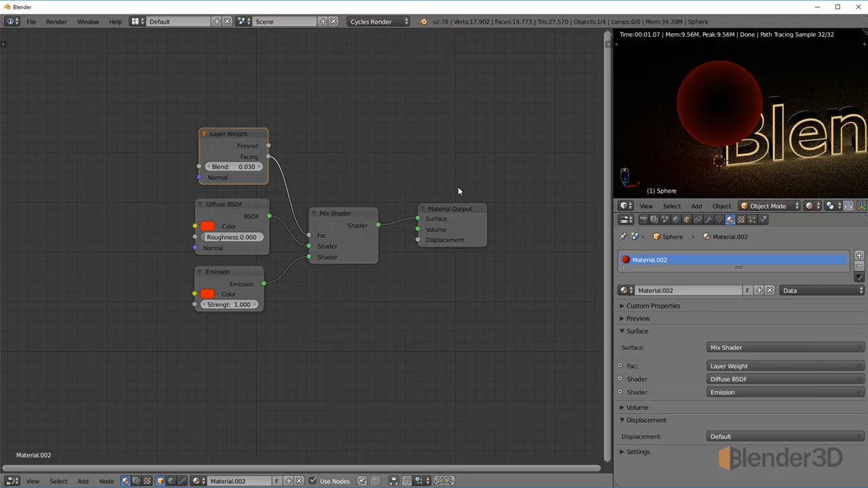
Task: Select line style shader type
Action: click(182, 481)
